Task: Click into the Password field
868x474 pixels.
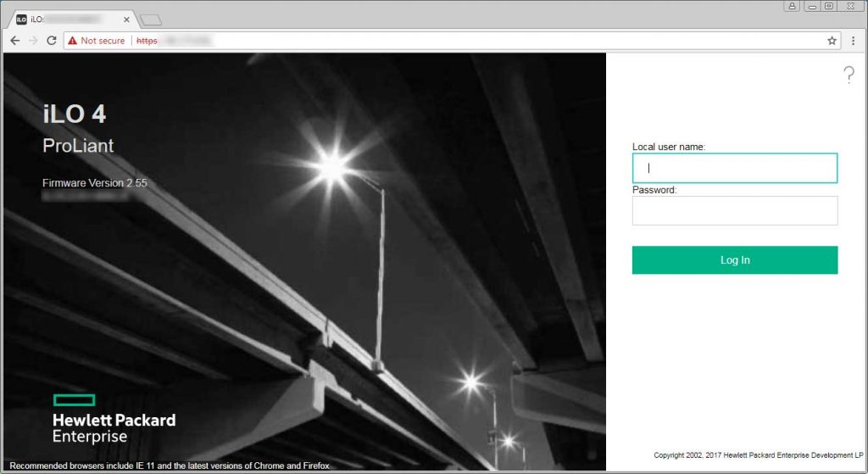Action: coord(734,211)
